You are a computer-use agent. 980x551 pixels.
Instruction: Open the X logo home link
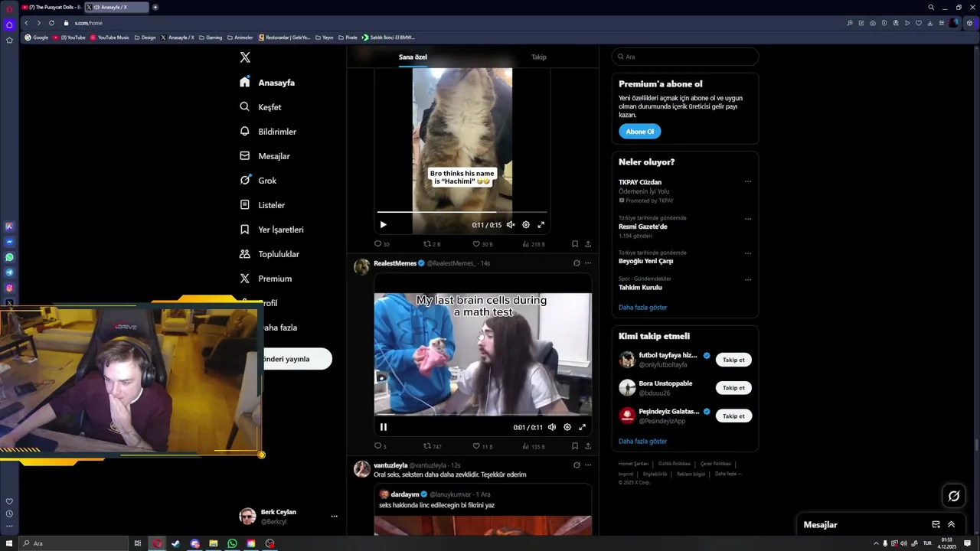click(x=245, y=57)
